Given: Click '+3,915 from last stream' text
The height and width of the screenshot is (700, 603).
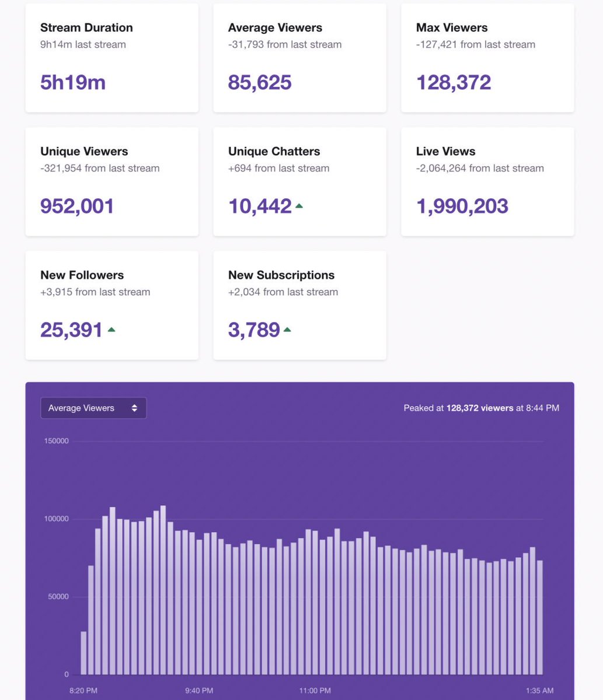Looking at the screenshot, I should [95, 292].
